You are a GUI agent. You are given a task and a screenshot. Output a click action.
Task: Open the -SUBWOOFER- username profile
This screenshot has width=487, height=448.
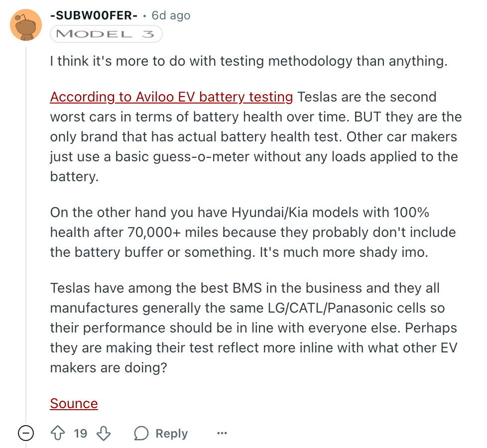coord(94,15)
